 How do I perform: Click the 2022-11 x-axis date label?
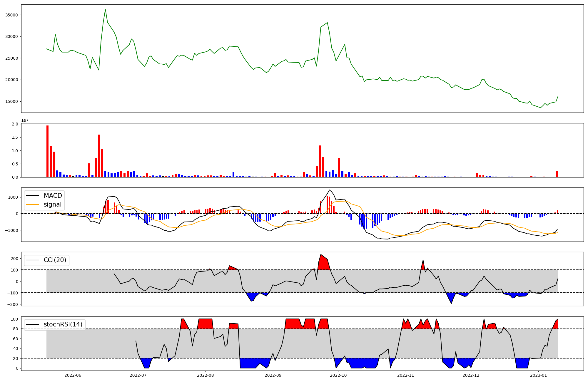click(406, 375)
